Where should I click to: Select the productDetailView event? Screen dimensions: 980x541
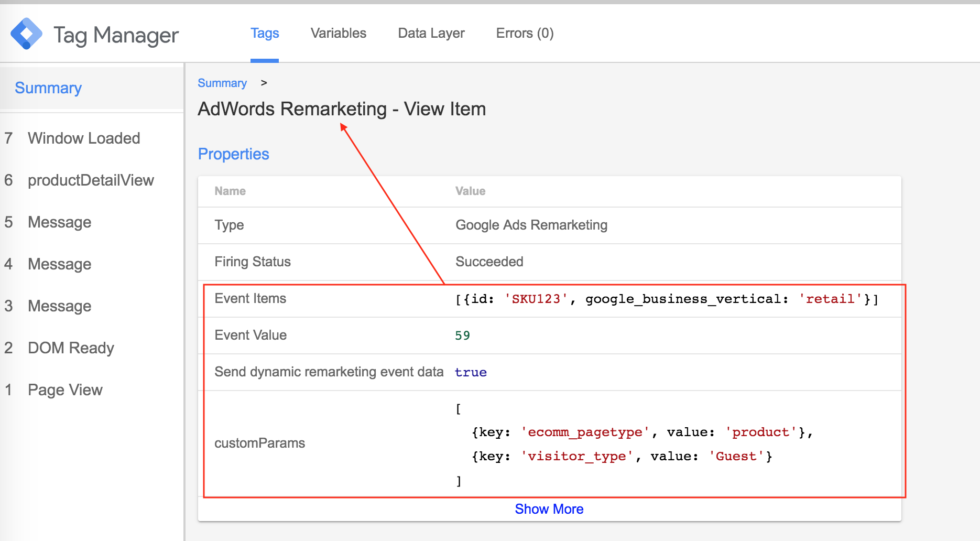point(91,180)
